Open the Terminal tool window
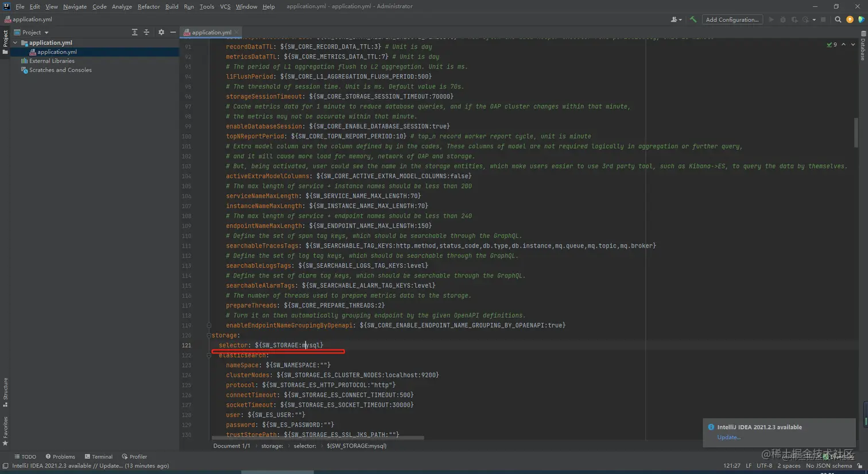The width and height of the screenshot is (868, 474). click(x=98, y=457)
